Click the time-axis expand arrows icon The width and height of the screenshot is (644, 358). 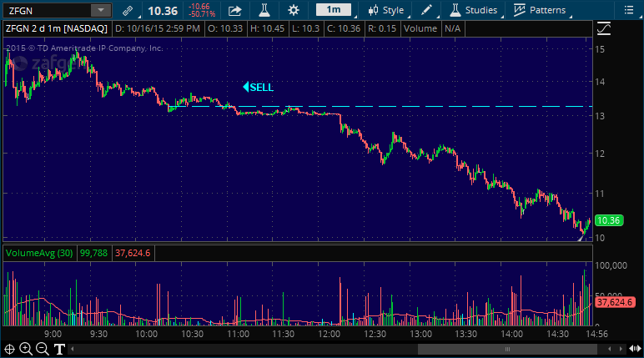pos(635,349)
